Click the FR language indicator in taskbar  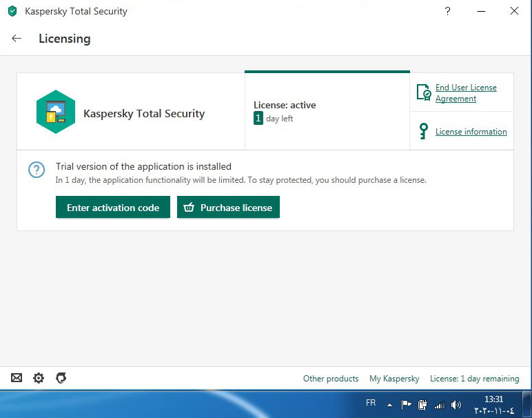[371, 403]
